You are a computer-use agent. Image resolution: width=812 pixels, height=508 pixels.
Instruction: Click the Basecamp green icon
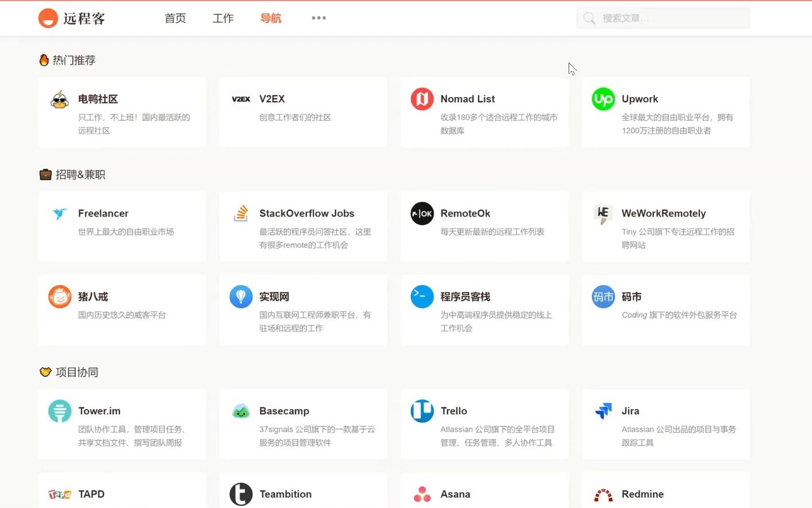coord(241,411)
